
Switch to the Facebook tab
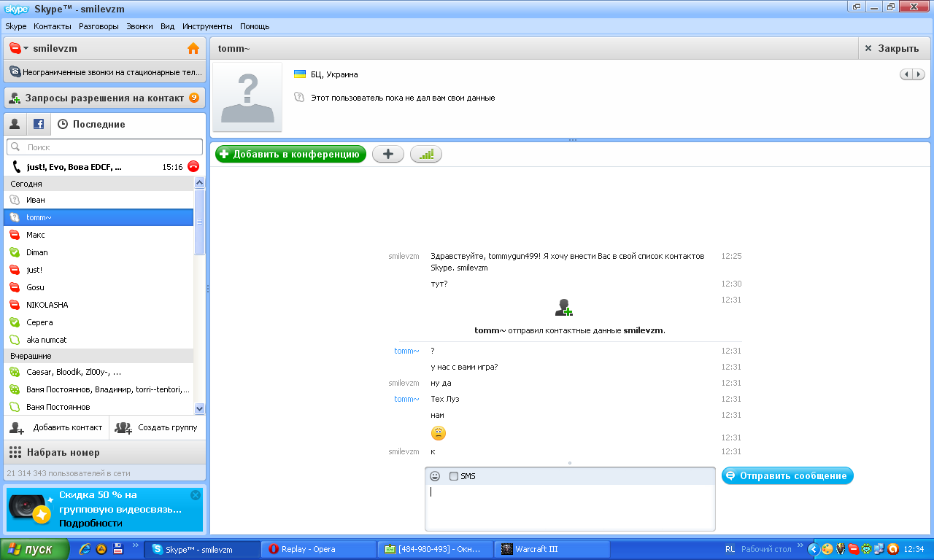coord(39,124)
